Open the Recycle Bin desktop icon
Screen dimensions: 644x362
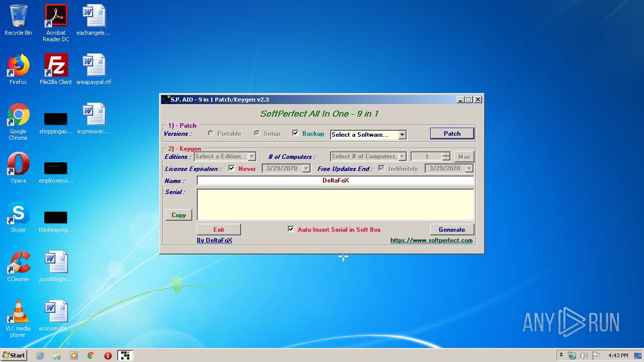18,20
